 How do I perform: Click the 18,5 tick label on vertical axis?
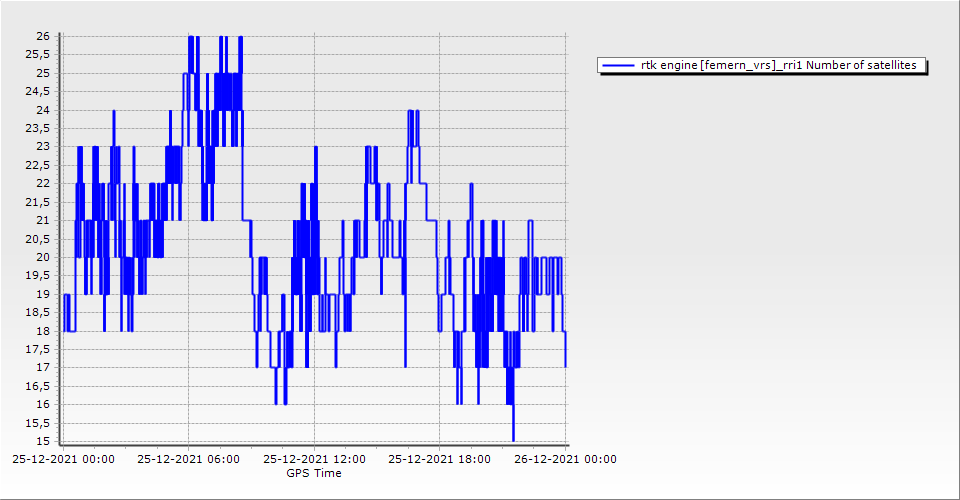click(x=39, y=313)
